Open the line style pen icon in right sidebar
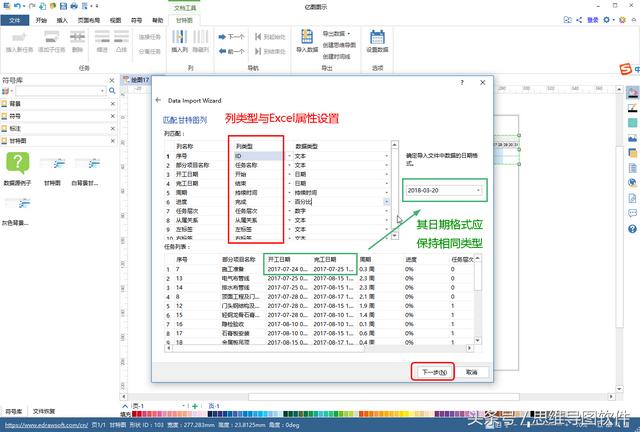This screenshot has width=640, height=432. 632,108
